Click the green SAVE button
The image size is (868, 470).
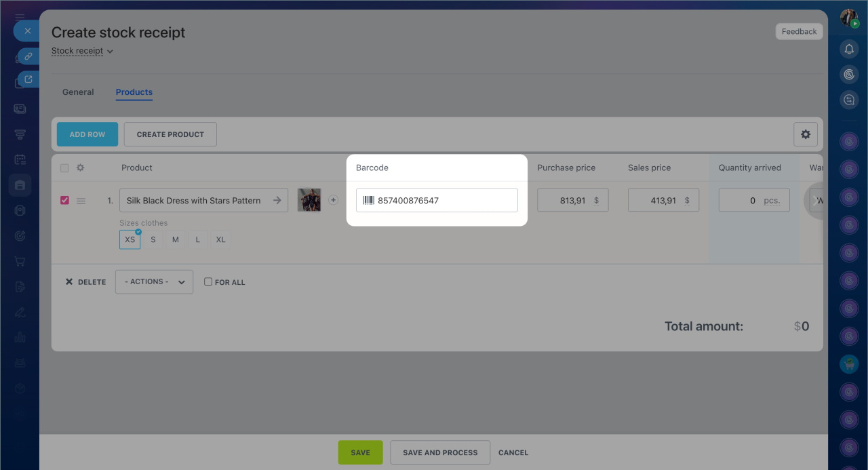(x=360, y=452)
